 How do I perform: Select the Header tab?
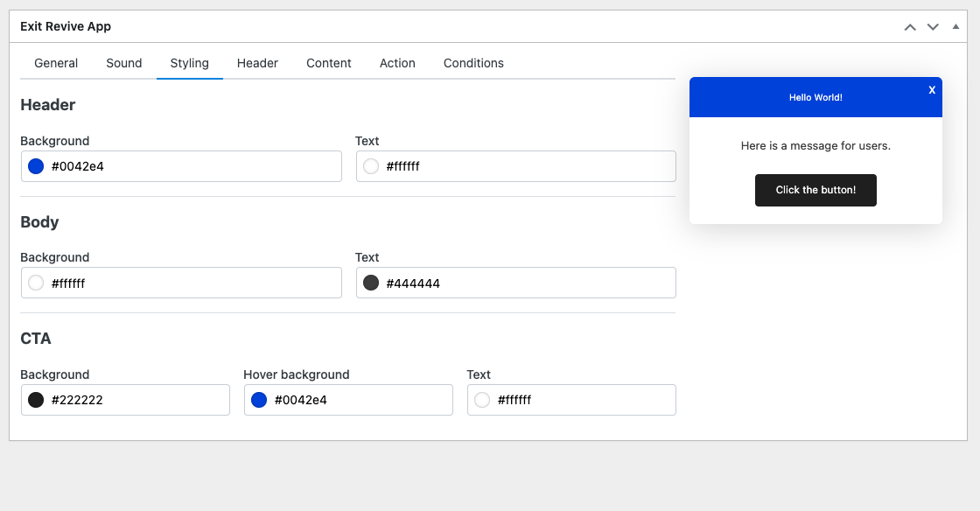pos(257,63)
